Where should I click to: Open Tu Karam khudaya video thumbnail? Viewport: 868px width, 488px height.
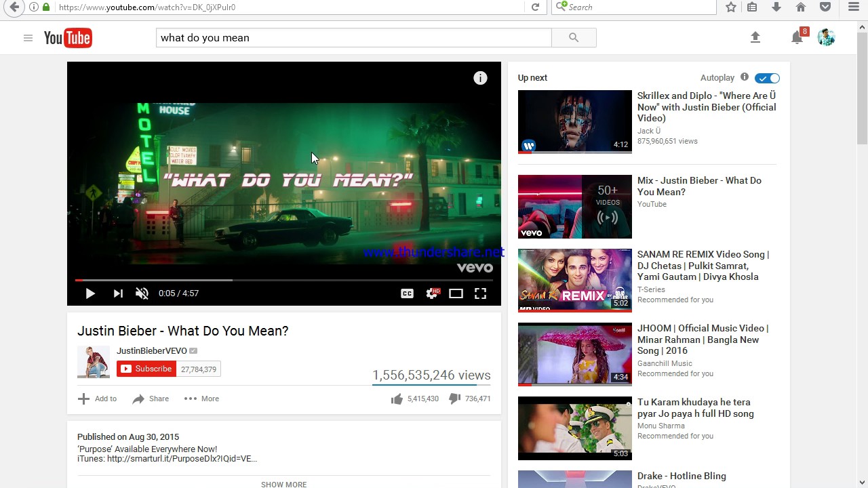click(575, 428)
